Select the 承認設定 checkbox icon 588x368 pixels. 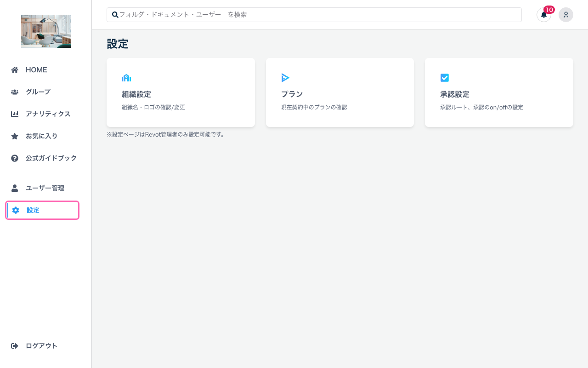445,77
